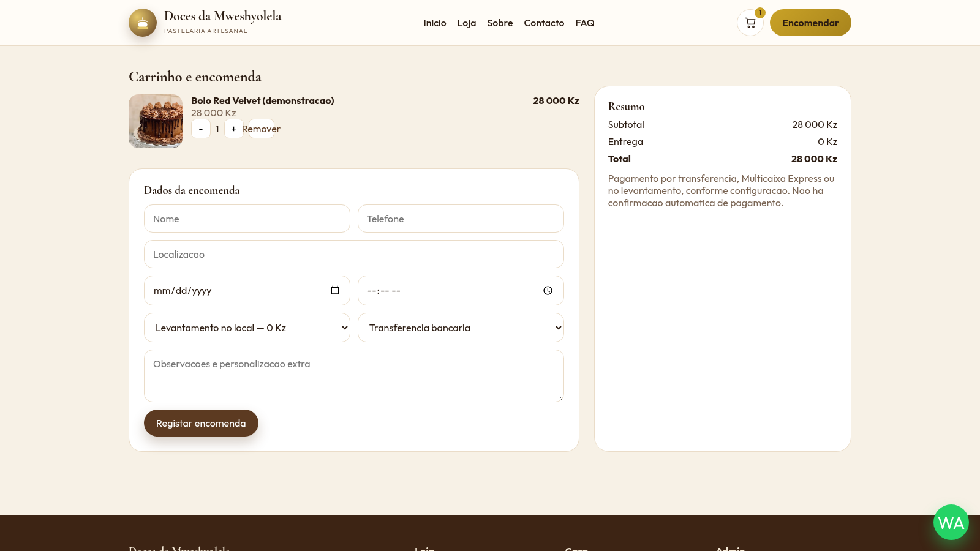
Task: Remove the Bolo Red Velvet item
Action: [262, 129]
